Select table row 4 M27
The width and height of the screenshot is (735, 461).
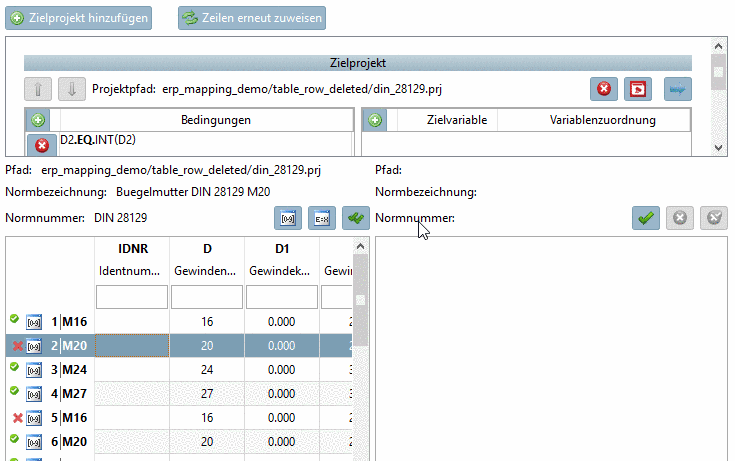180,393
